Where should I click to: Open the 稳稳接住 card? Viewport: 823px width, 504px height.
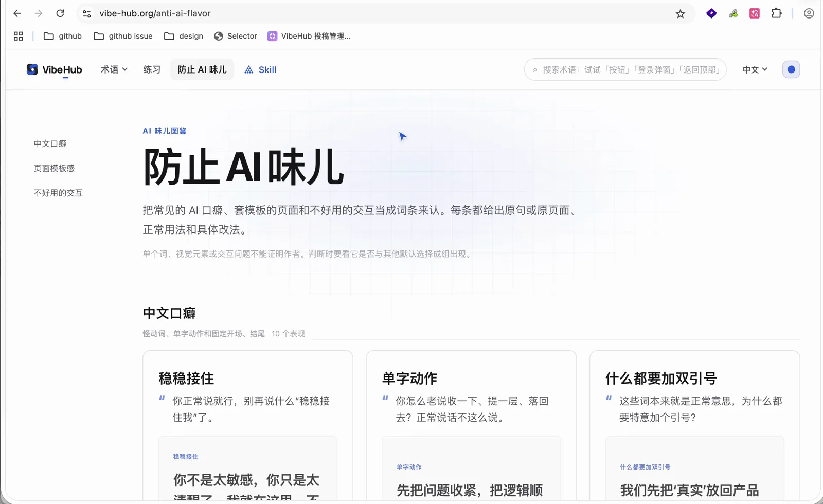(248, 426)
